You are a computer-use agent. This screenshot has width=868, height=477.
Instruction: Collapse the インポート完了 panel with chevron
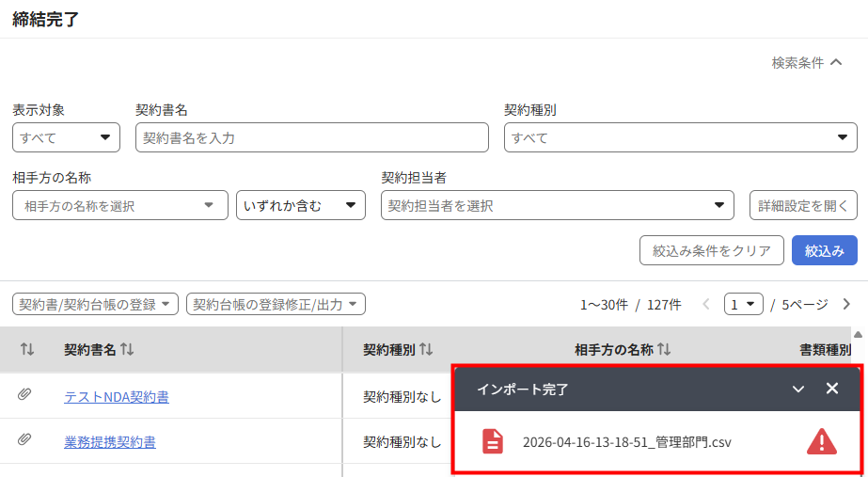798,389
